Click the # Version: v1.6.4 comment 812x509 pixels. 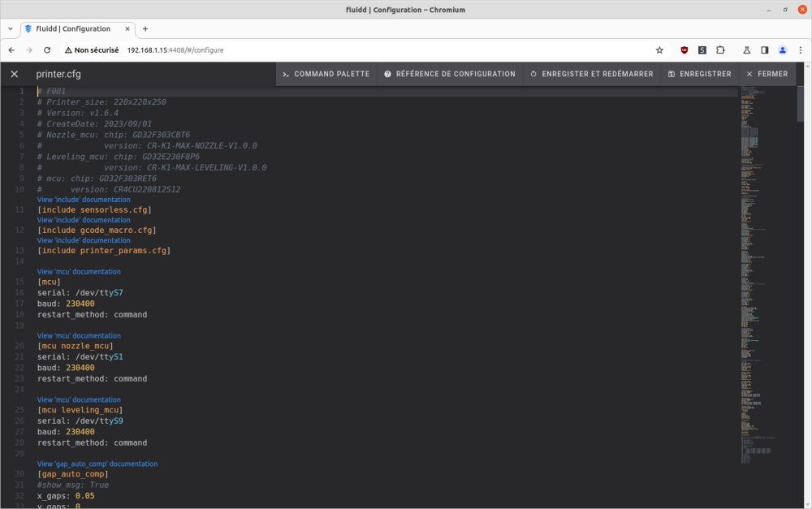(x=78, y=113)
